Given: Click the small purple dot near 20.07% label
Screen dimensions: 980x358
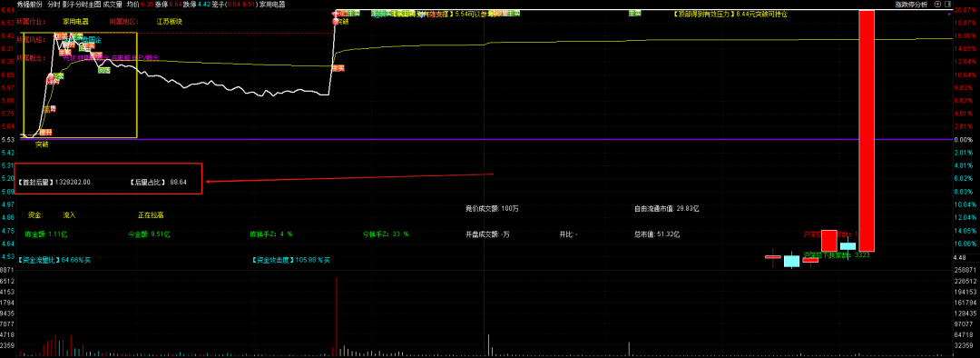Looking at the screenshot, I should [950, 14].
